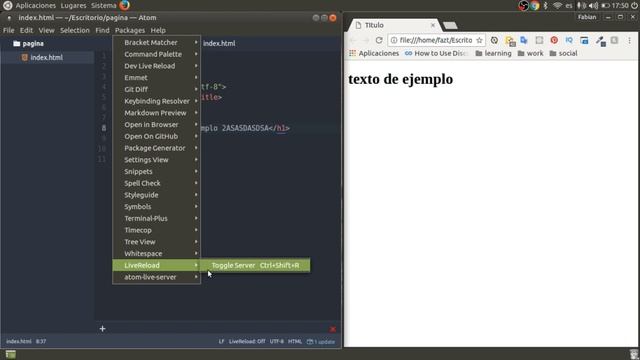Screen dimensions: 640x360
Task: Choose Toggle Server in LiveReload submenu
Action: click(x=255, y=265)
